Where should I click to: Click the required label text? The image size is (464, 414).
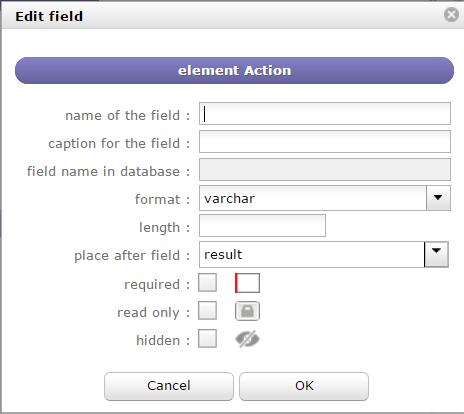[x=152, y=285]
